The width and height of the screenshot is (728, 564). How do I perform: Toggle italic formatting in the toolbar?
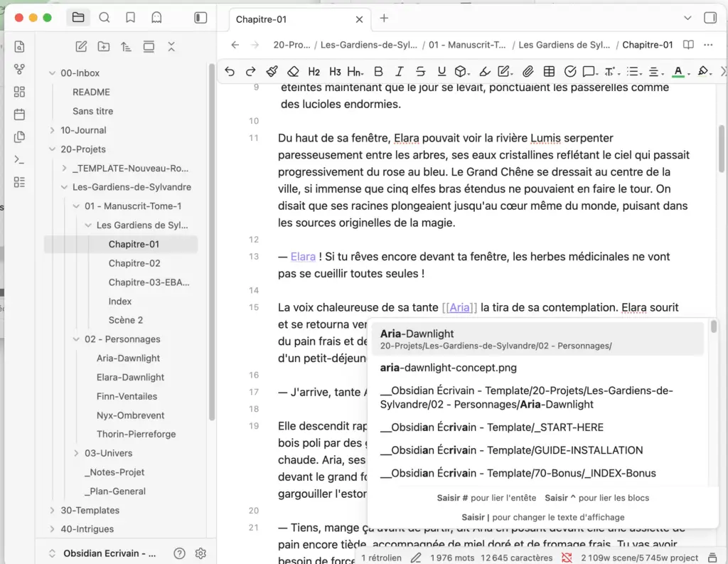(400, 71)
